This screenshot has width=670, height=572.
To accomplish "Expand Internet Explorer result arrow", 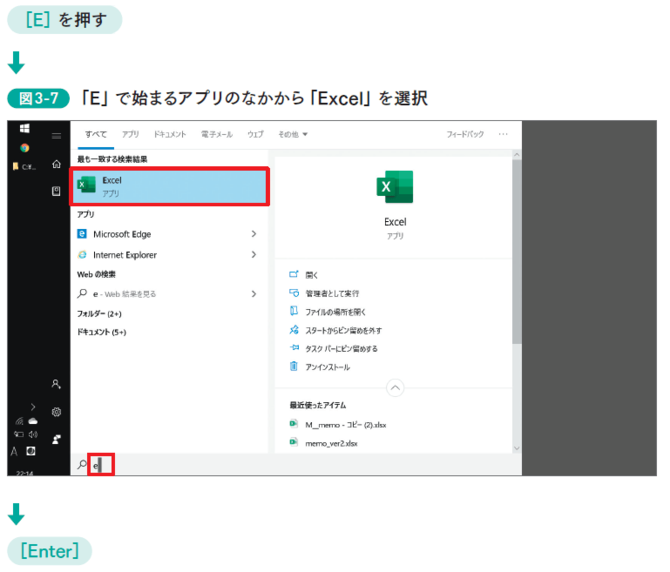I will [x=254, y=255].
